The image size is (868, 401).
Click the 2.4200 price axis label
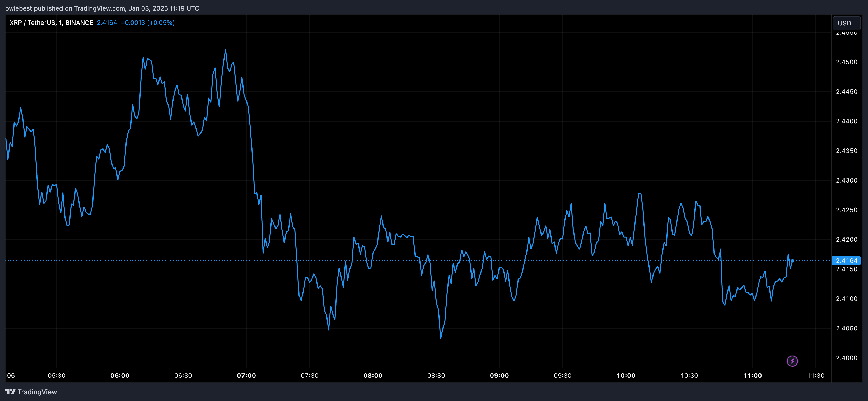[x=846, y=240]
